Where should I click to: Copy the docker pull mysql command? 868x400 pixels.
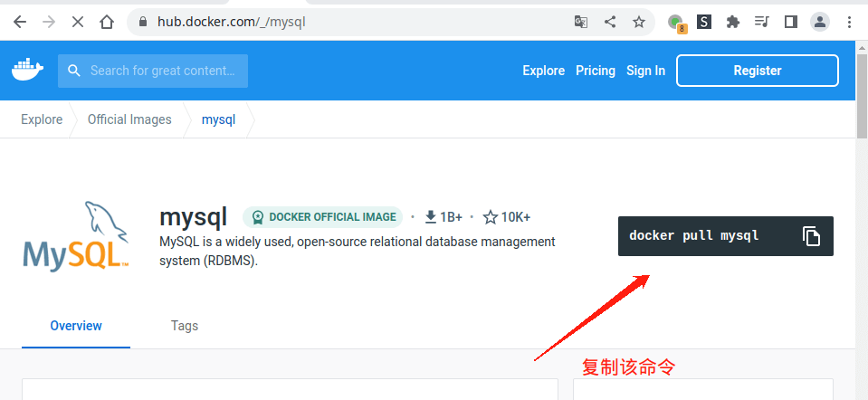(x=811, y=236)
